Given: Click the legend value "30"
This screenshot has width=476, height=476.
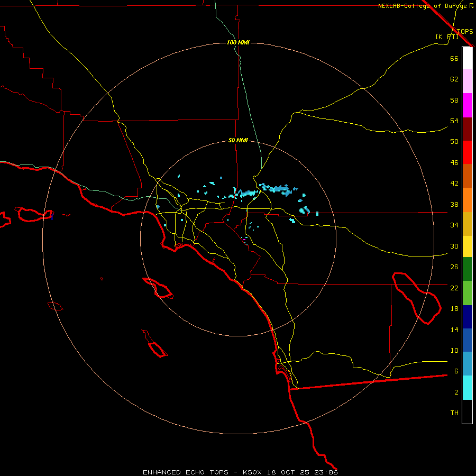Looking at the screenshot, I should coord(454,246).
